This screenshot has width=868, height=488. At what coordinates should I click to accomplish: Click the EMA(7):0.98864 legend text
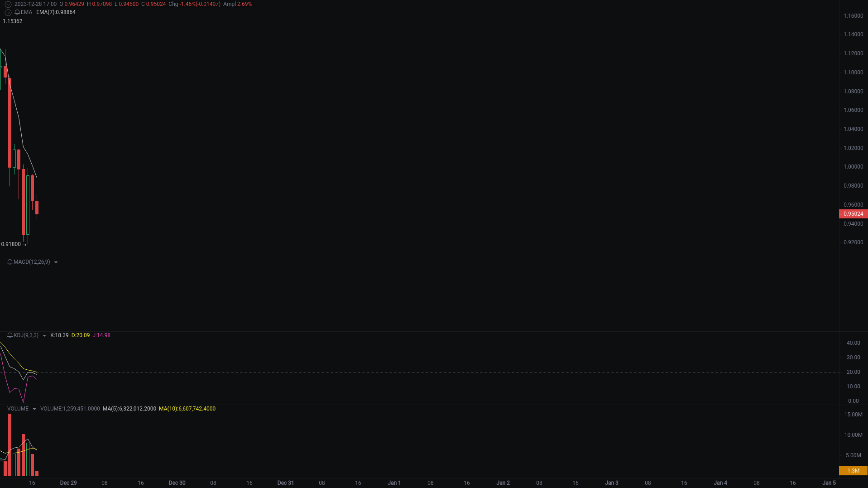point(56,12)
